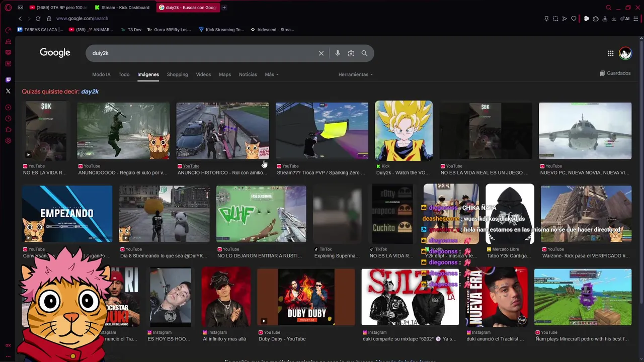The width and height of the screenshot is (644, 362).
Task: Open the sidebar extensions cube icon
Action: tap(8, 130)
